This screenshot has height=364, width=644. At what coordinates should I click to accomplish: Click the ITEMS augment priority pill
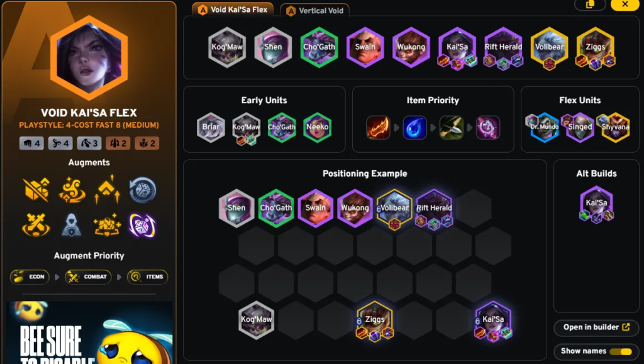(147, 277)
